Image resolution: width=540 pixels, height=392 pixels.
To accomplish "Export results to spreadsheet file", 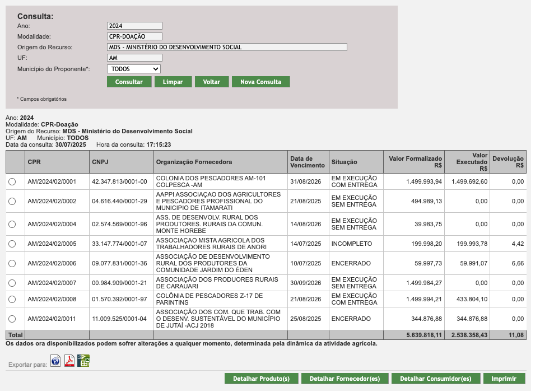I will [x=83, y=361].
